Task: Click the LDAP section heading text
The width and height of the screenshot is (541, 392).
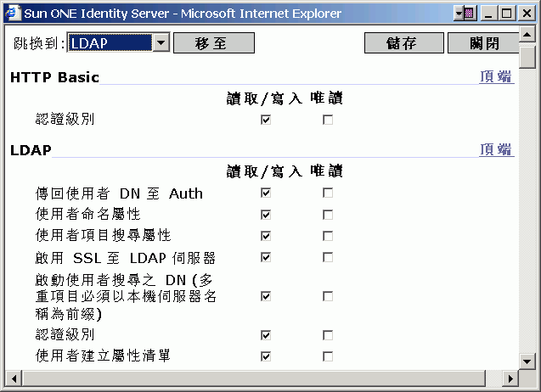Action: [31, 150]
